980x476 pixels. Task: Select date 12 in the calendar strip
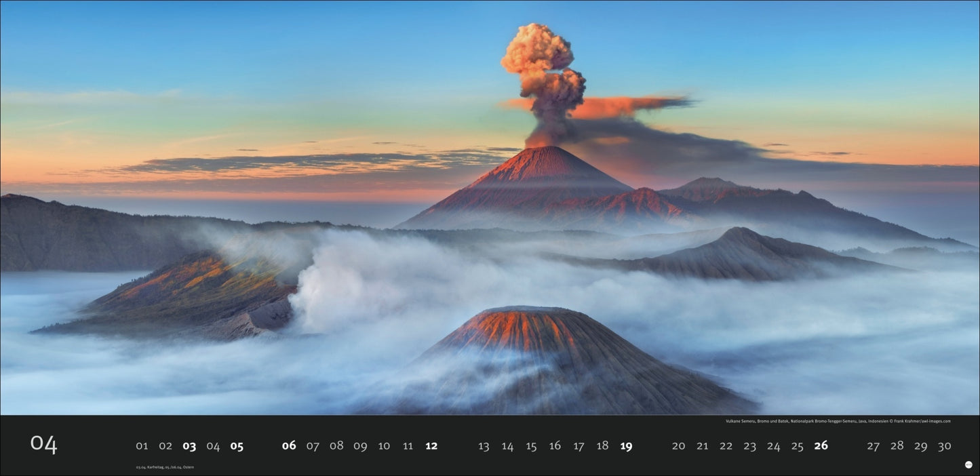432,446
